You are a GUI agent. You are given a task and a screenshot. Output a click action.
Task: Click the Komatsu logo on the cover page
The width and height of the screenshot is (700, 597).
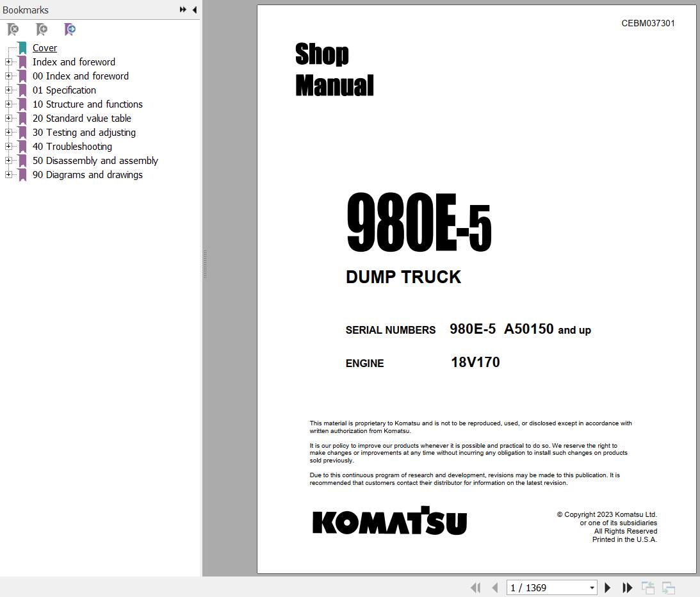(389, 521)
